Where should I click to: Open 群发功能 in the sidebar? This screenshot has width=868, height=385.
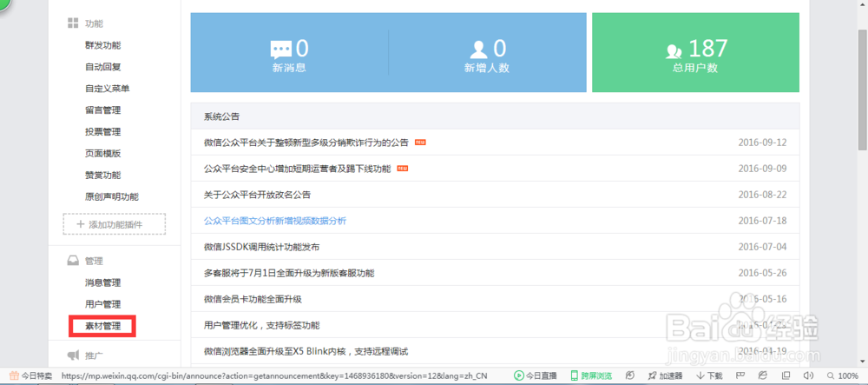pos(103,45)
